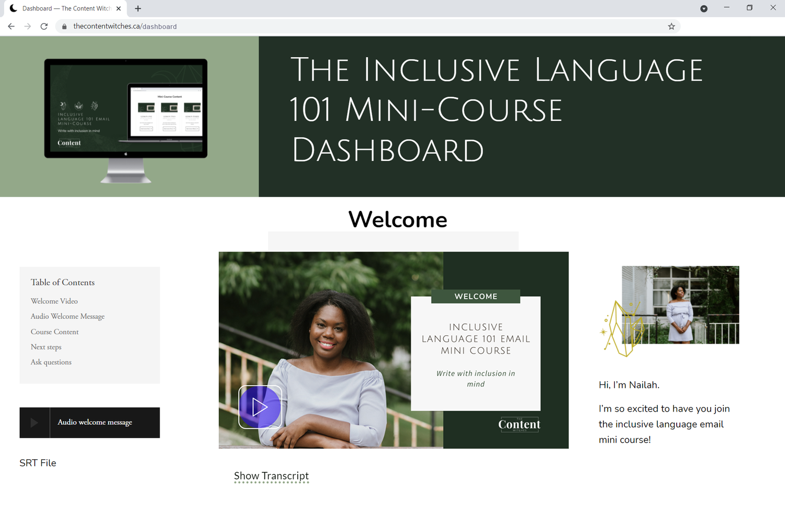Viewport: 785px width, 532px height.
Task: Select Course Content in the Table of Contents
Action: pos(54,332)
